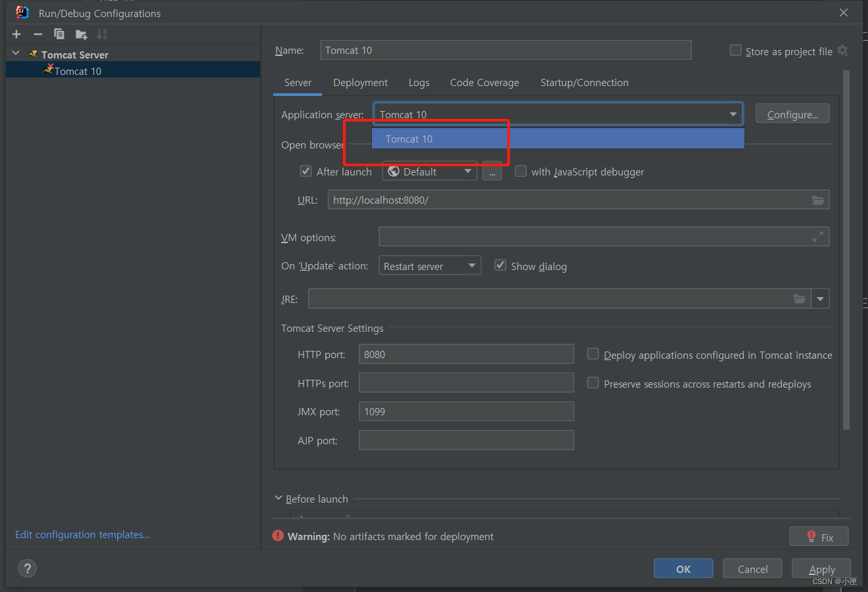Image resolution: width=868 pixels, height=592 pixels.
Task: Switch to the Deployment tab
Action: tap(360, 83)
